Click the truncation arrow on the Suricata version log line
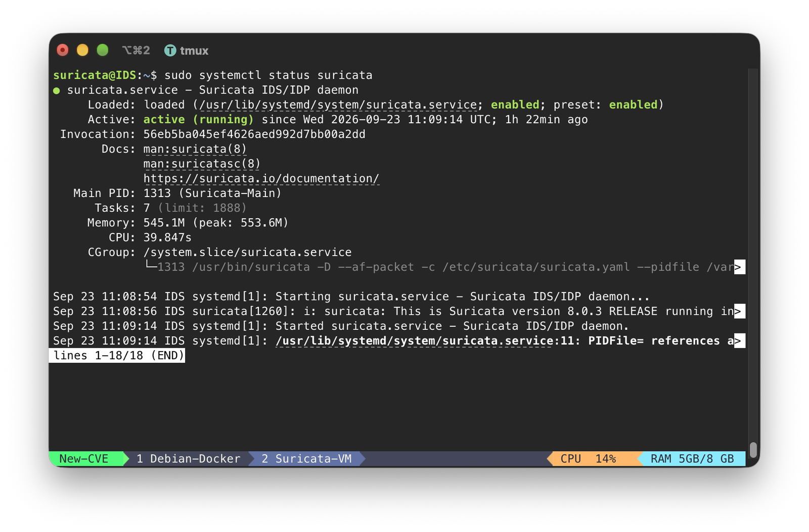 coord(740,312)
